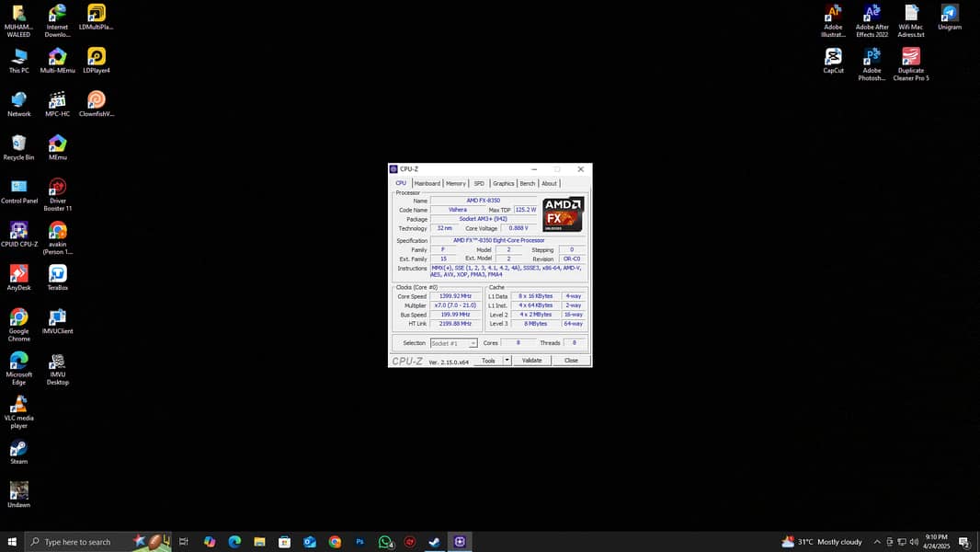Image resolution: width=980 pixels, height=552 pixels.
Task: Go to the About tab
Action: (x=549, y=183)
